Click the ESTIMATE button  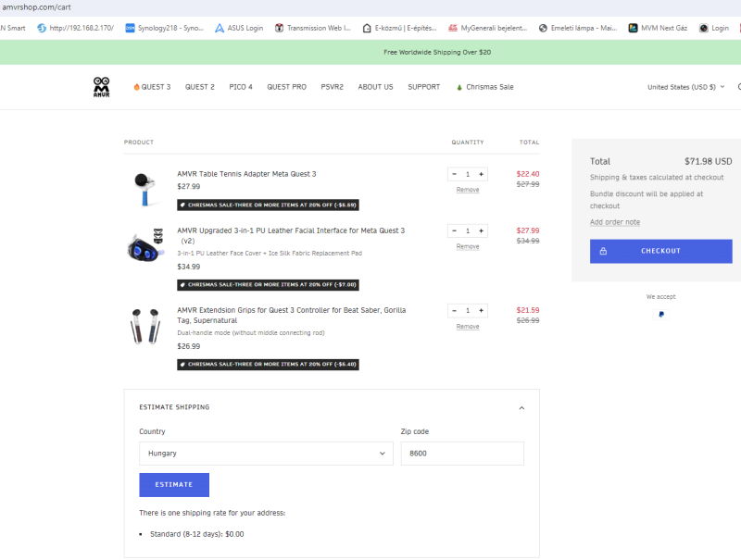click(174, 485)
